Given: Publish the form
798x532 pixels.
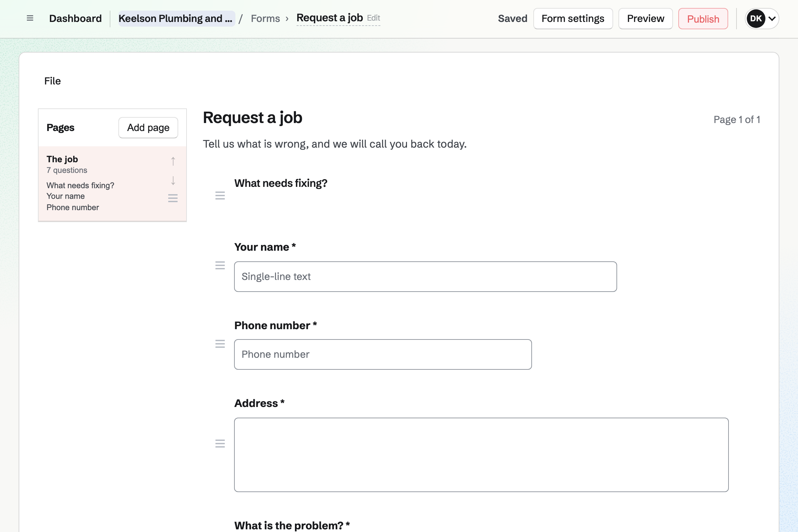Looking at the screenshot, I should point(703,19).
